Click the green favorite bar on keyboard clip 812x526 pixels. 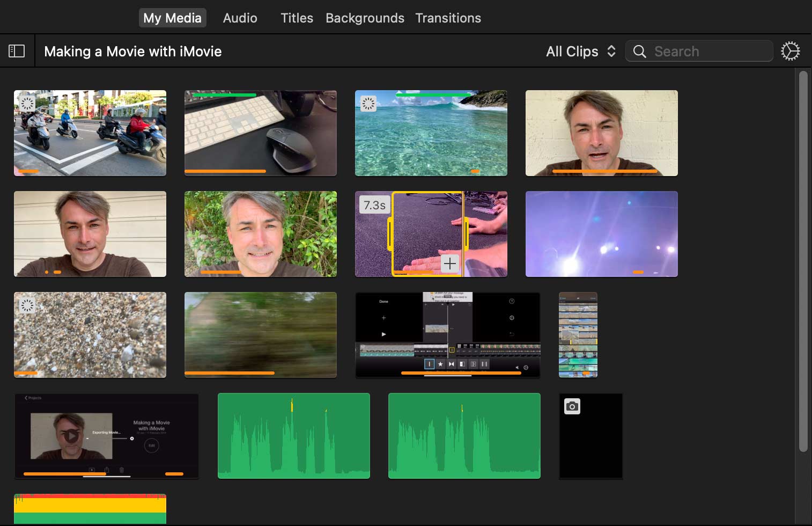[x=224, y=95]
